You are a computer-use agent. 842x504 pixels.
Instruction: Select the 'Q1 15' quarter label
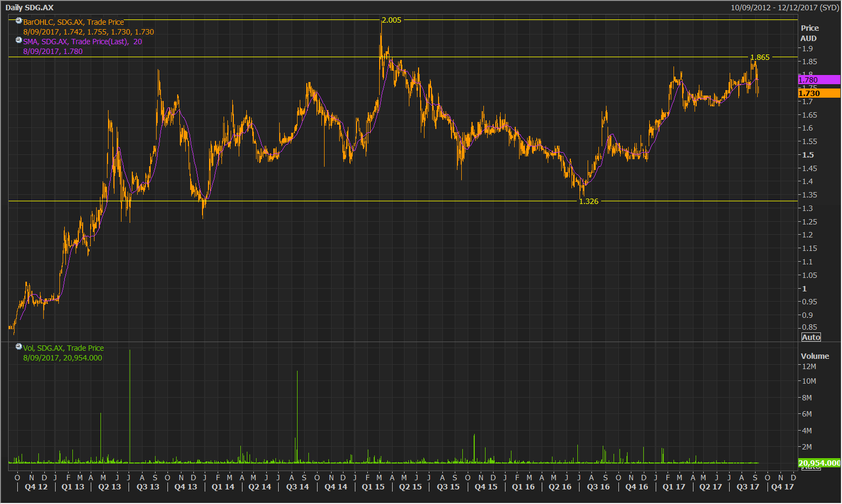373,487
